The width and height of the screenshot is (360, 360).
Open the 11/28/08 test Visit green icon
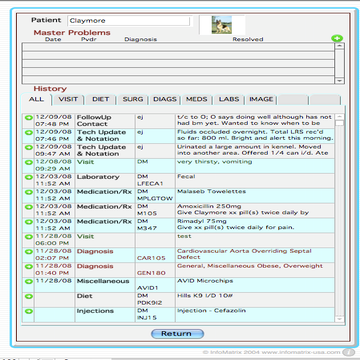coord(29,237)
